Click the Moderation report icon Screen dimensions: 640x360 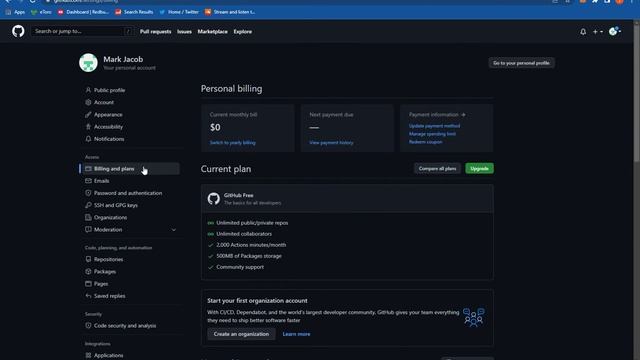(88, 229)
